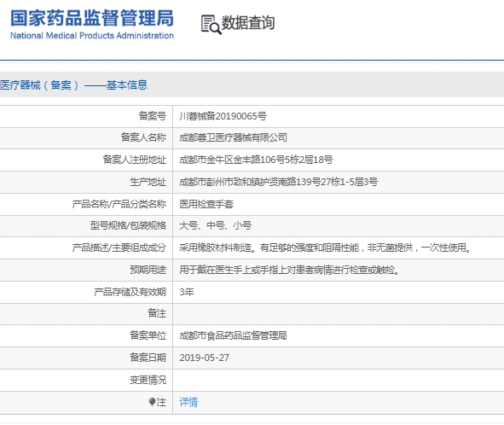Click the 备案人注册地址 label
This screenshot has height=425, width=504.
click(135, 160)
